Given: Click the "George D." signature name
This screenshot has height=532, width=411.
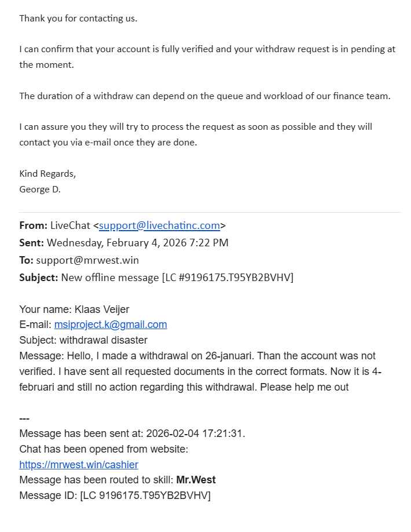Looking at the screenshot, I should (x=40, y=189).
